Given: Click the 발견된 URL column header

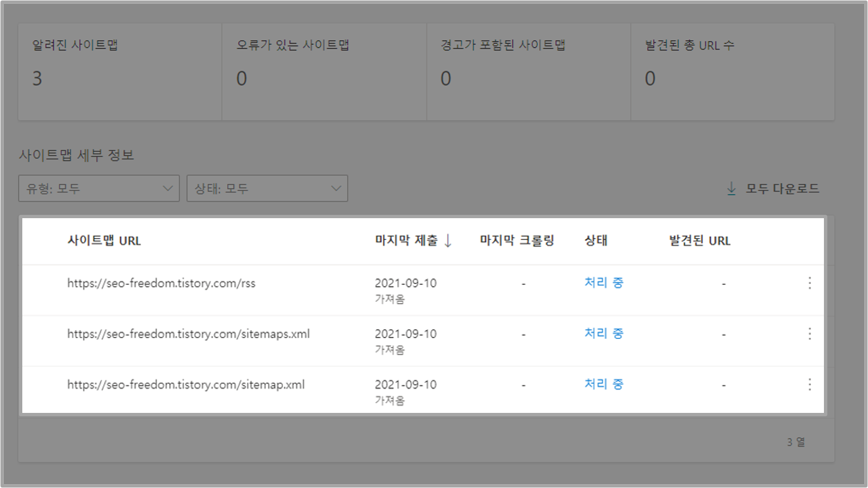Looking at the screenshot, I should click(699, 240).
